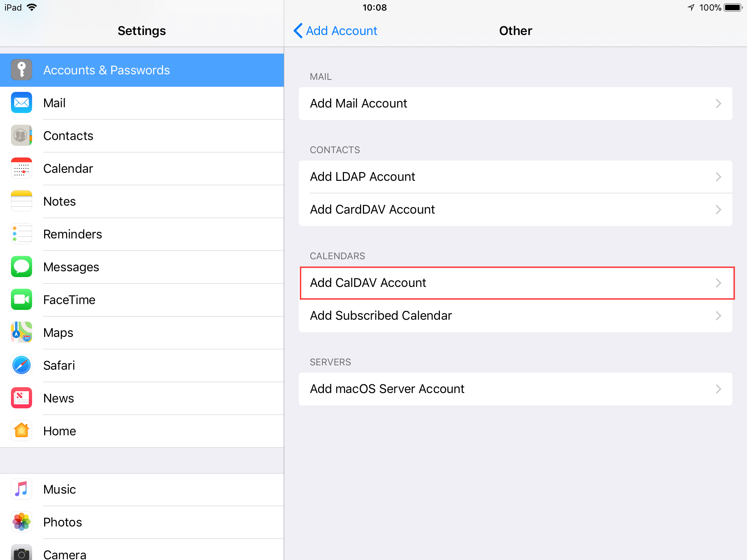Open chevron on Add Mail Account row
The image size is (747, 560).
pyautogui.click(x=718, y=104)
